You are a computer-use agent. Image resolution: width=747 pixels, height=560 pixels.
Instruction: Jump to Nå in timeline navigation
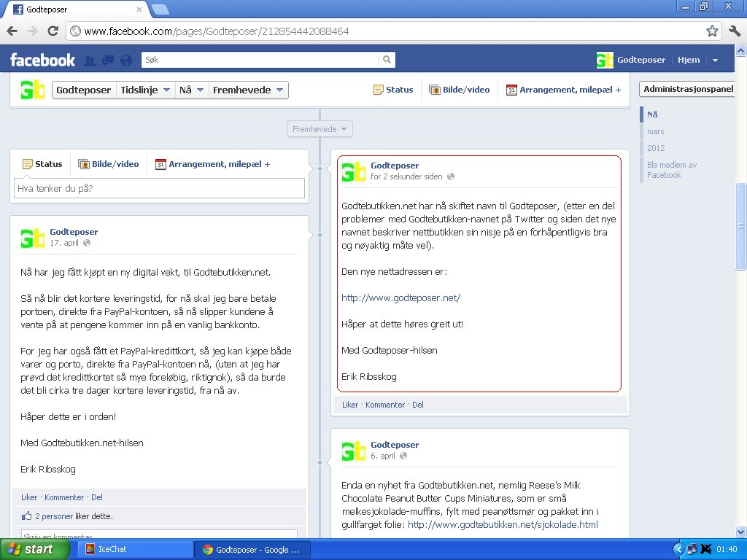click(652, 114)
